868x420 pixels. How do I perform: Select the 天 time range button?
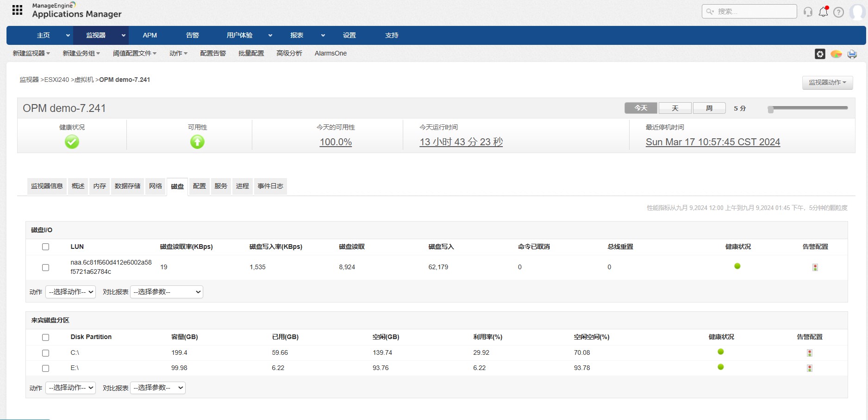(x=675, y=108)
